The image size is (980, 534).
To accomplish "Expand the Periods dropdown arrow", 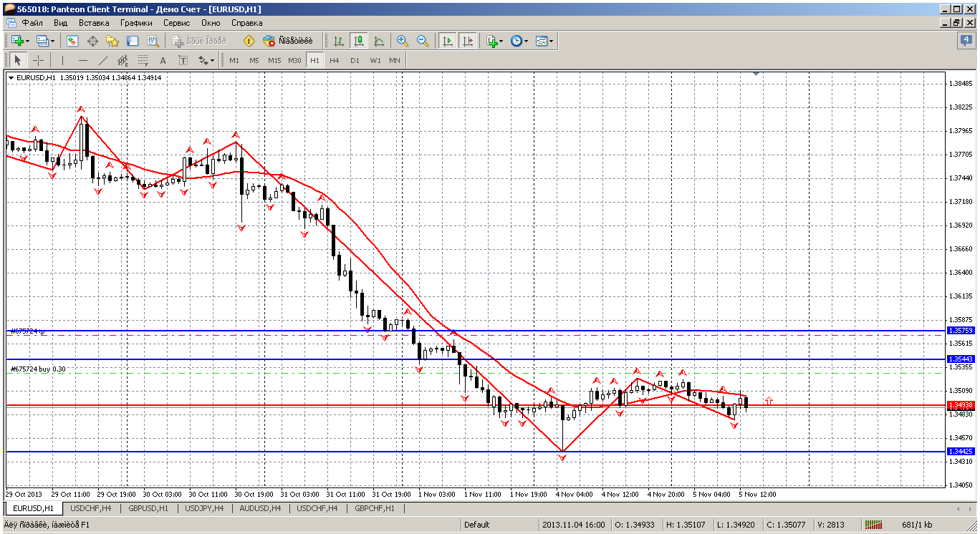I will [526, 42].
